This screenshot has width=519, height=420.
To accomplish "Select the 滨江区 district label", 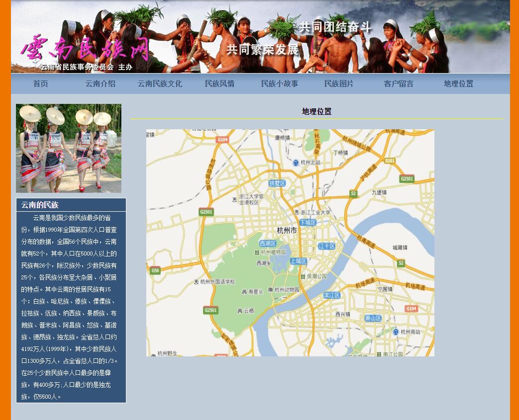I will [x=332, y=295].
